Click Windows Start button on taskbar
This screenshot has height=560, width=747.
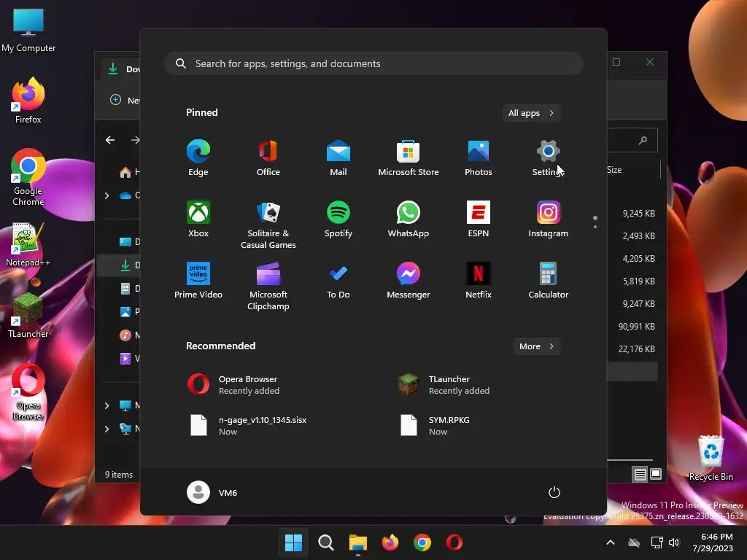pos(293,542)
